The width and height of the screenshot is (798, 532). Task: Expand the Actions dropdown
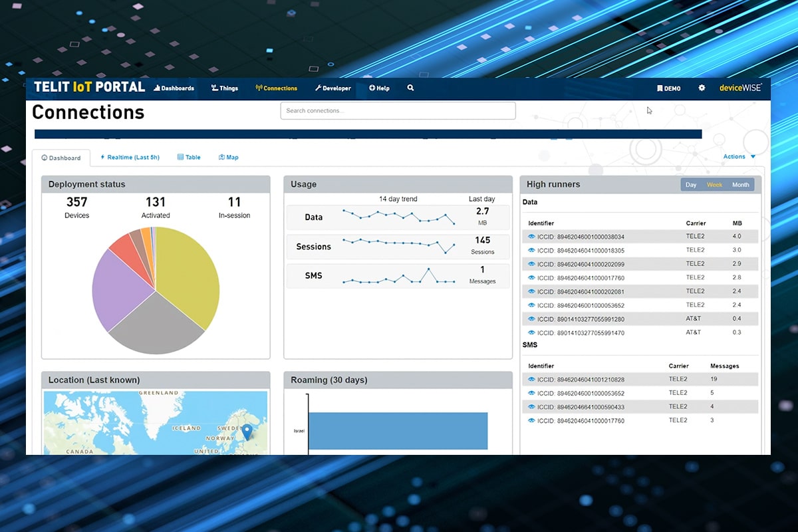[739, 157]
